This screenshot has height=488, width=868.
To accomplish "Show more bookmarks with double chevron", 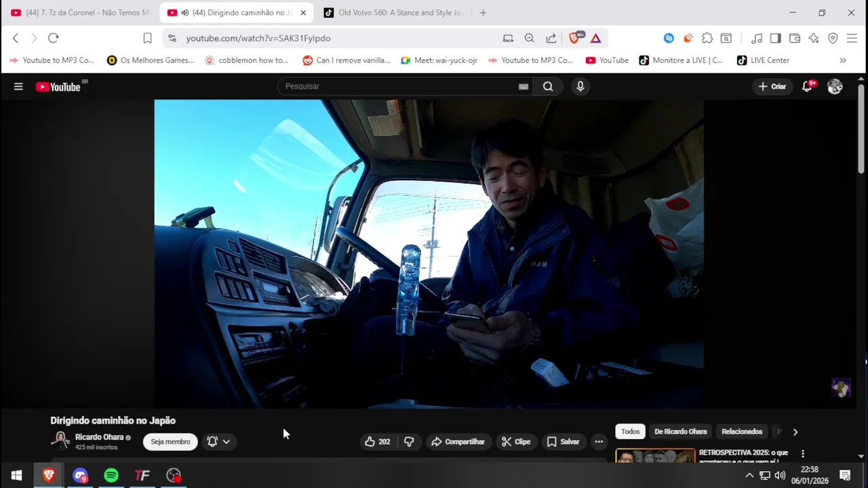I will pos(843,60).
